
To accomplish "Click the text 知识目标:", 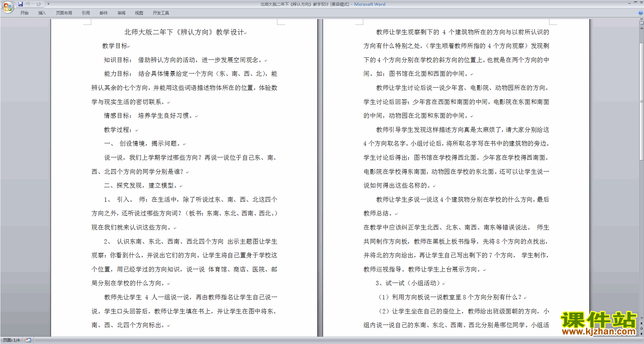I will (x=117, y=60).
